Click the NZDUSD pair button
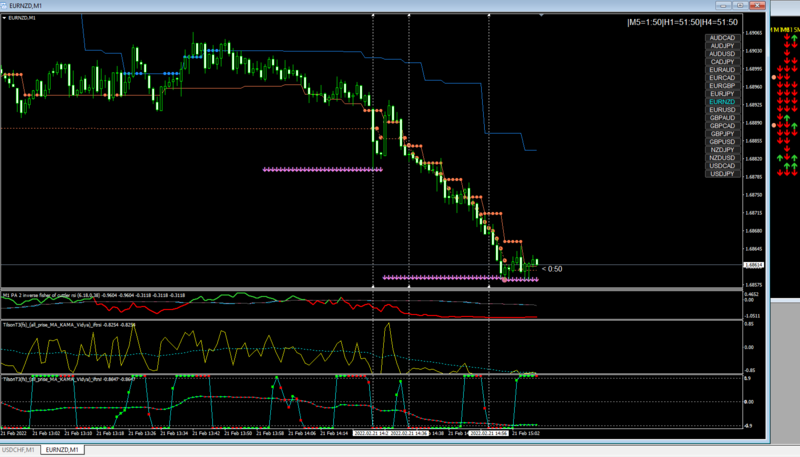The height and width of the screenshot is (457, 800). tap(722, 158)
